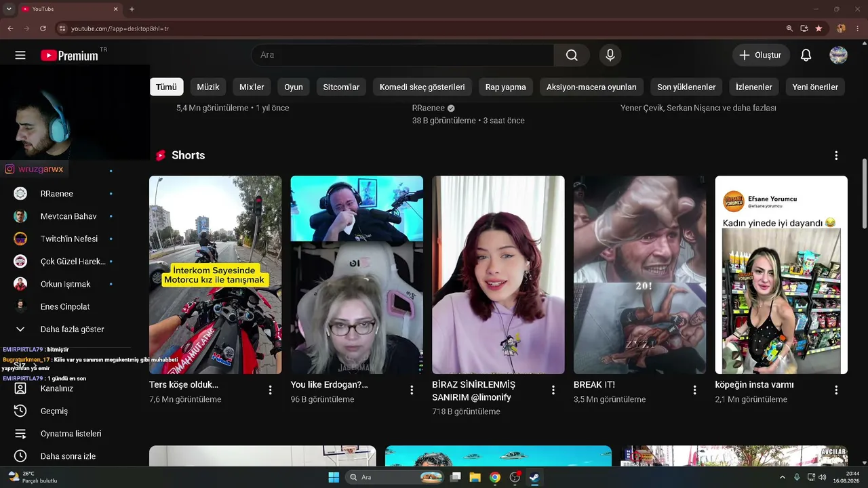
Task: Open the YouTube account avatar menu
Action: tap(838, 55)
